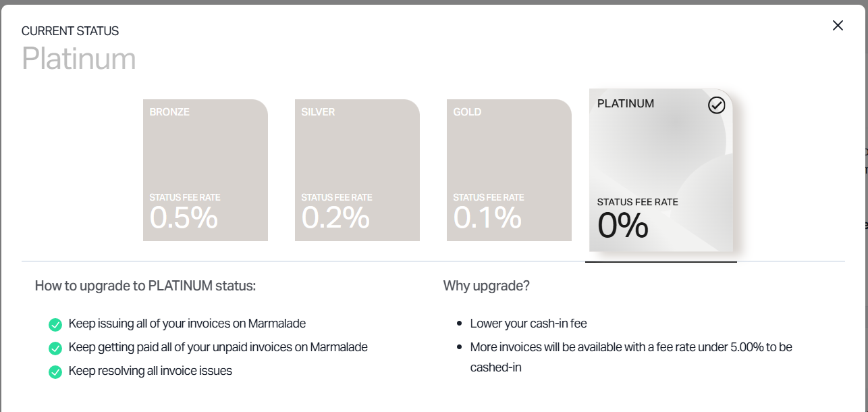Switch to the SILVER status card label
The width and height of the screenshot is (868, 412).
(x=318, y=112)
